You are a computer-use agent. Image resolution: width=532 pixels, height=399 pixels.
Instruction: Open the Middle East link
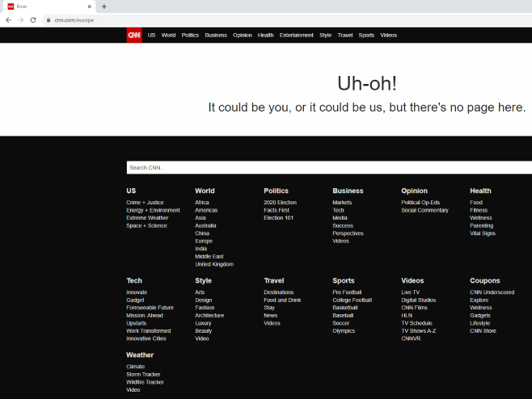[x=209, y=257]
